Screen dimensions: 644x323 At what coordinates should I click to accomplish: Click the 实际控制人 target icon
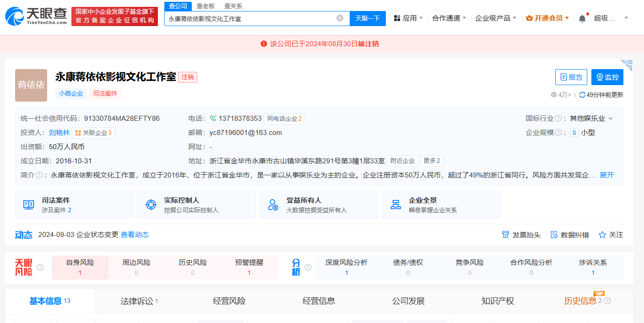[x=151, y=205]
